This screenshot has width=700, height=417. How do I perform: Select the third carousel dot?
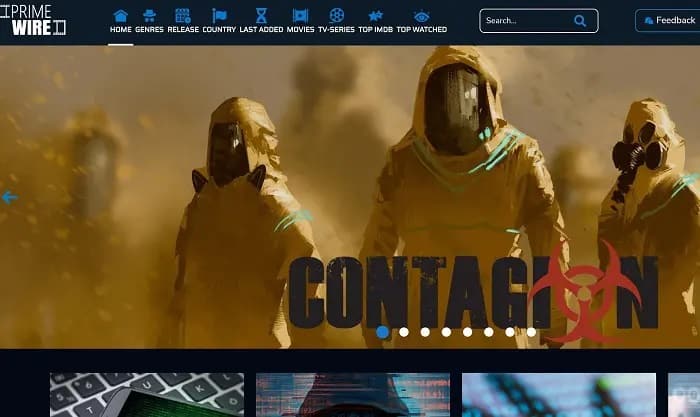425,332
